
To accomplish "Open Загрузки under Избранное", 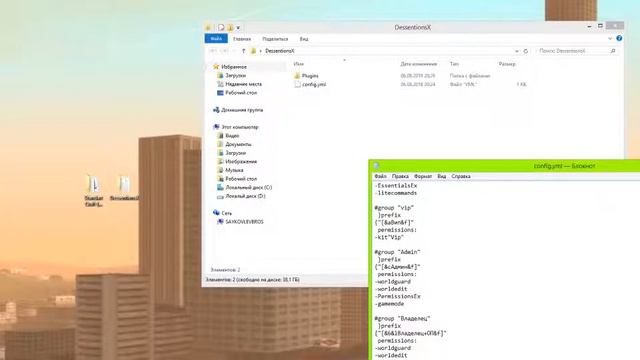I will [x=236, y=76].
